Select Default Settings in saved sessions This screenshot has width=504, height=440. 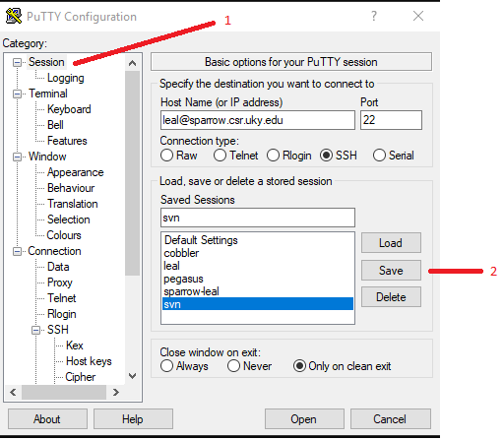click(258, 240)
